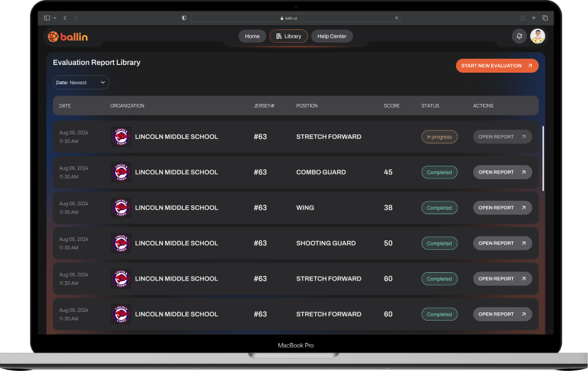Click score 50 in Shooting Guard row
Viewport: 588px width, 371px height.
click(388, 243)
